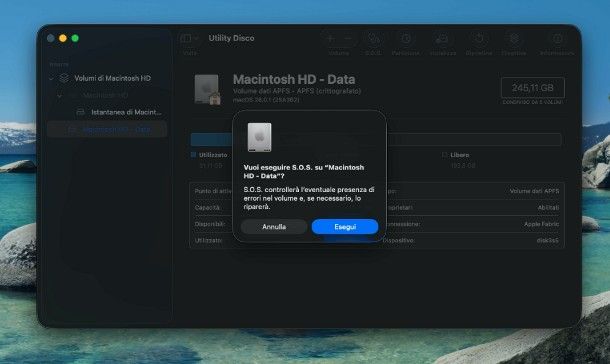Click the Partiziona toolbar icon
The image size is (610, 364).
point(406,38)
